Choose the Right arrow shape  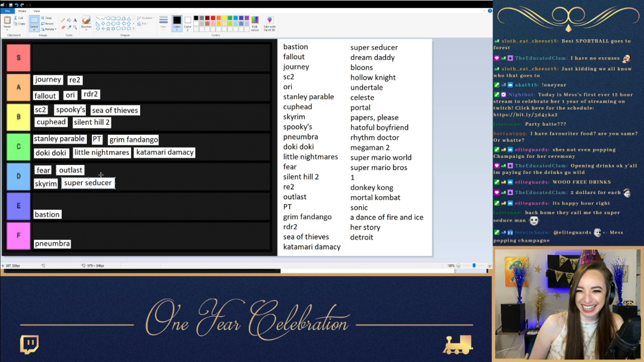point(119,23)
